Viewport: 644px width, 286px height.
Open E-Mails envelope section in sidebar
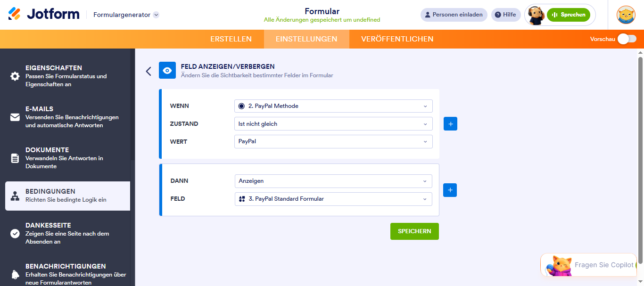(67, 117)
